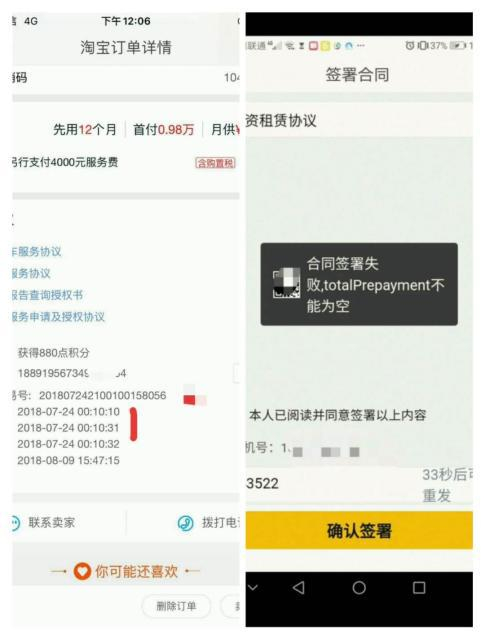
Task: Open the 报告查询授权书 link
Action: (47, 295)
